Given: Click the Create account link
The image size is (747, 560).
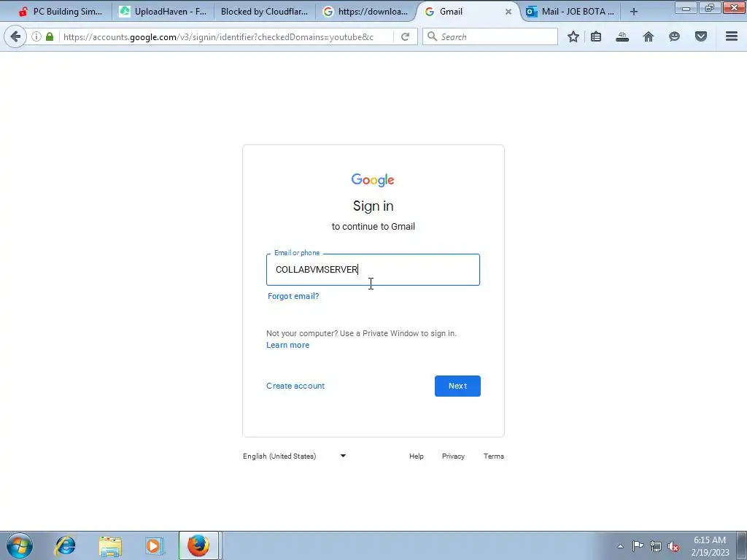Looking at the screenshot, I should point(295,386).
